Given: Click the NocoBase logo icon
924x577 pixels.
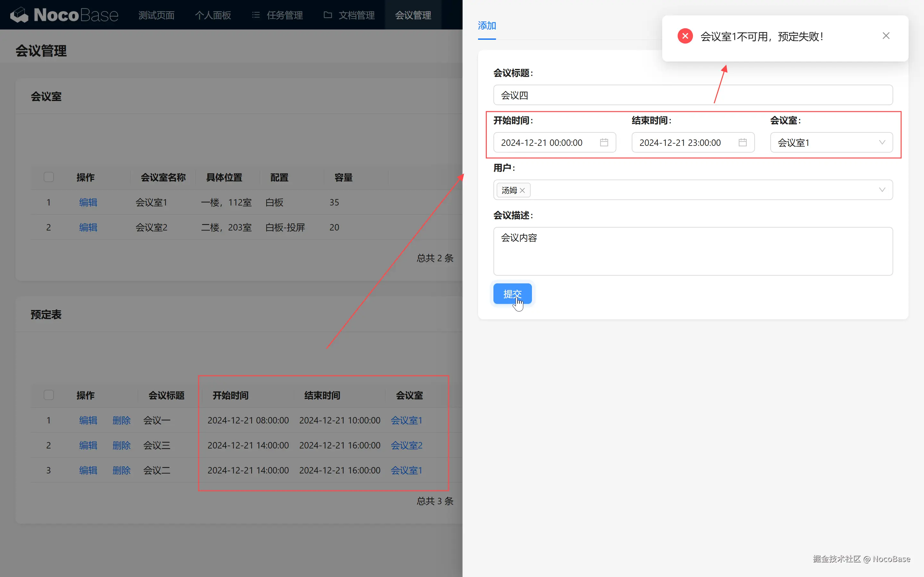Looking at the screenshot, I should point(19,15).
